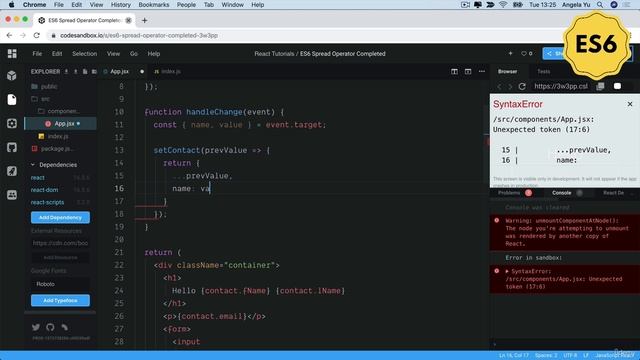
Task: Click the react-dom dependency link
Action: click(x=44, y=190)
